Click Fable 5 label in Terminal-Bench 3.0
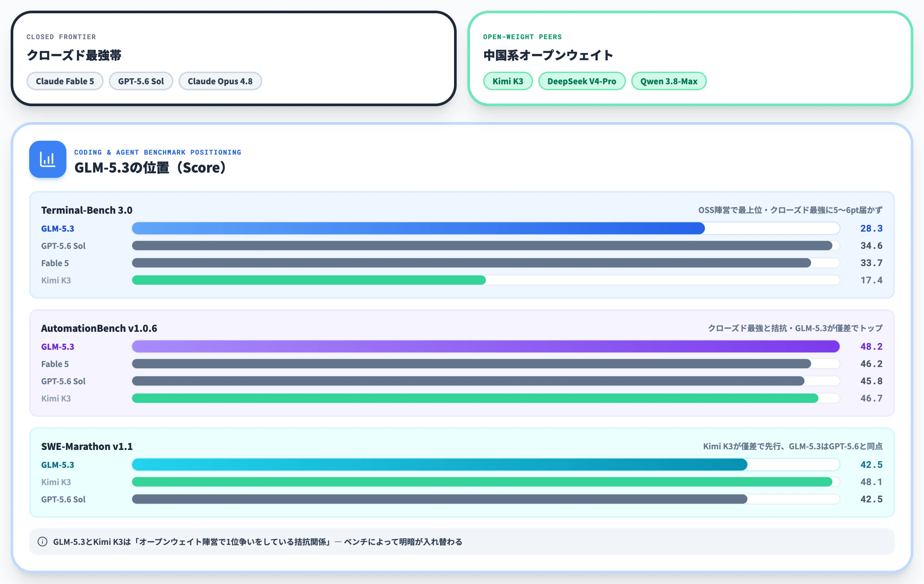The height and width of the screenshot is (584, 924). (55, 263)
